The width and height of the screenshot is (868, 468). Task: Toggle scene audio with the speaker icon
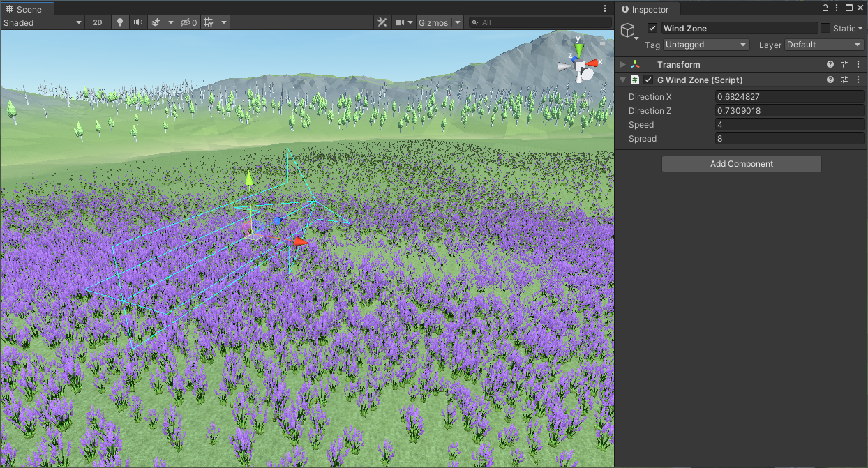138,22
